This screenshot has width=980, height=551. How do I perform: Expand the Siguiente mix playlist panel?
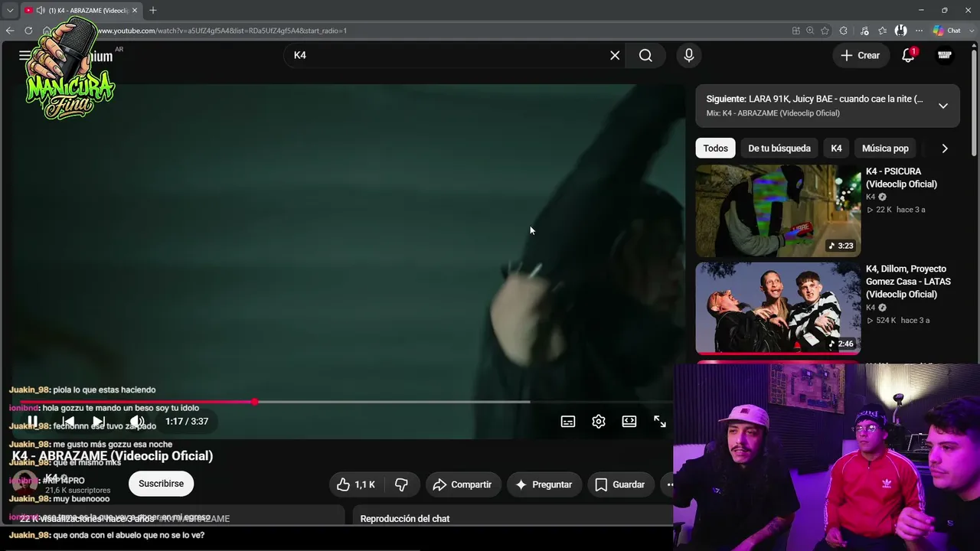click(x=943, y=106)
